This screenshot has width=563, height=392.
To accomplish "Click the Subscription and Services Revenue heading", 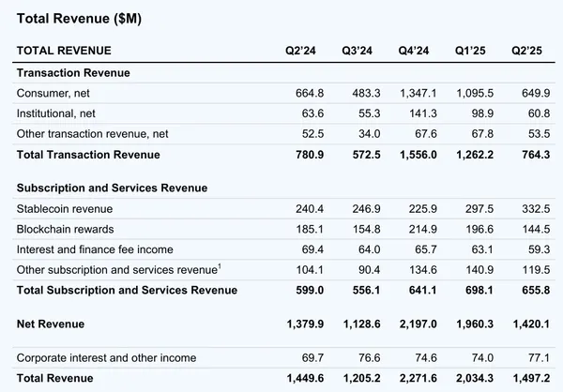I will (112, 188).
